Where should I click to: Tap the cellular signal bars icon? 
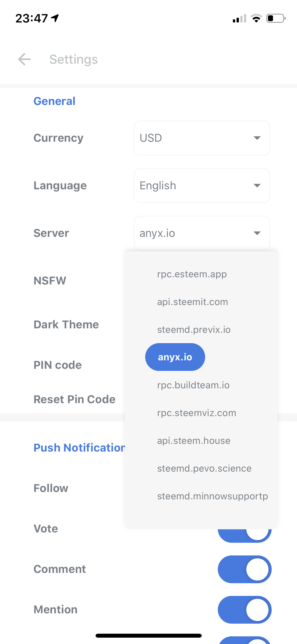pos(239,19)
